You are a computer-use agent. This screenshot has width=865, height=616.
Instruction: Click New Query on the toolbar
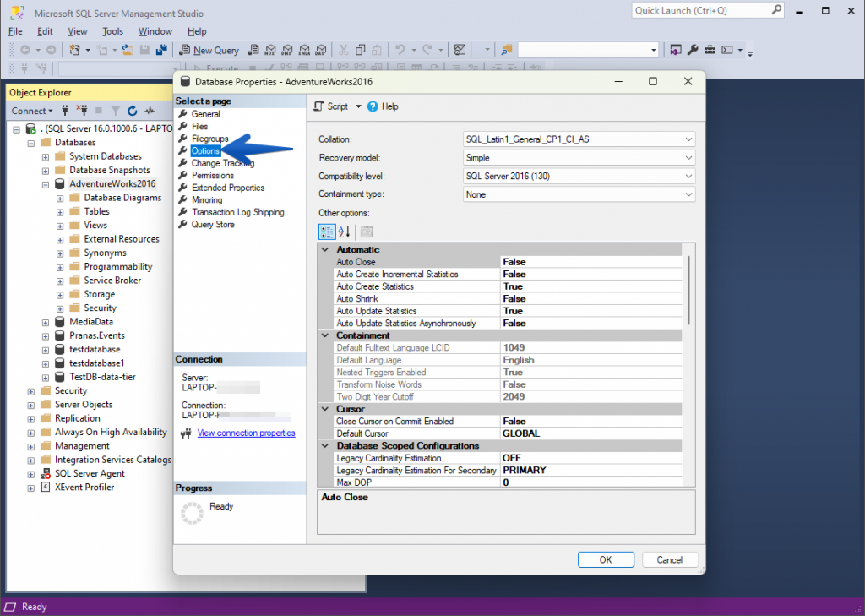point(209,50)
